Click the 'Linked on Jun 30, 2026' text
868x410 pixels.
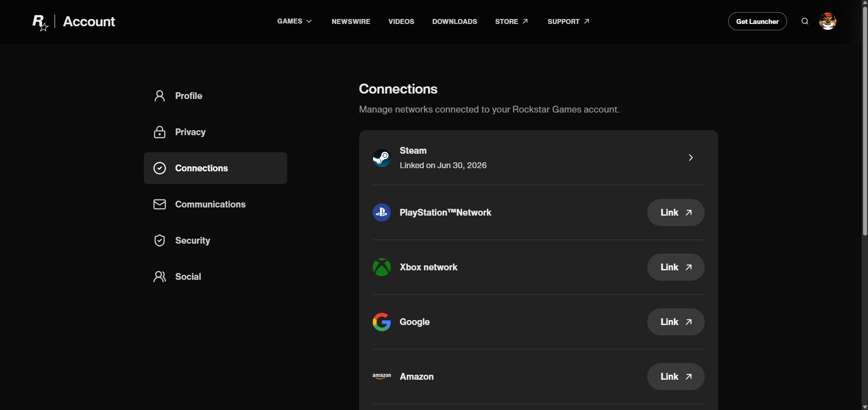point(443,165)
